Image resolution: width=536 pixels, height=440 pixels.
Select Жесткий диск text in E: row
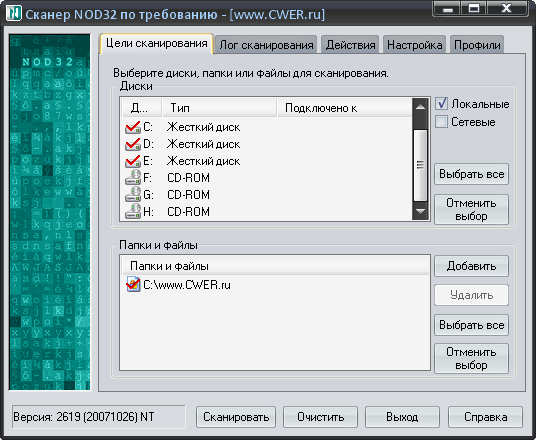pos(203,161)
